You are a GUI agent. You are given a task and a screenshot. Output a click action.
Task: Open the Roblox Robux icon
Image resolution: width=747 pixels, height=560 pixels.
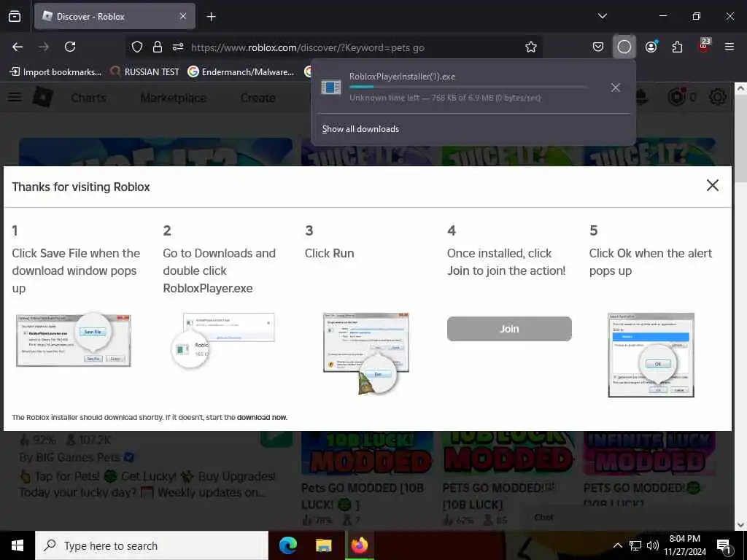[x=677, y=97]
